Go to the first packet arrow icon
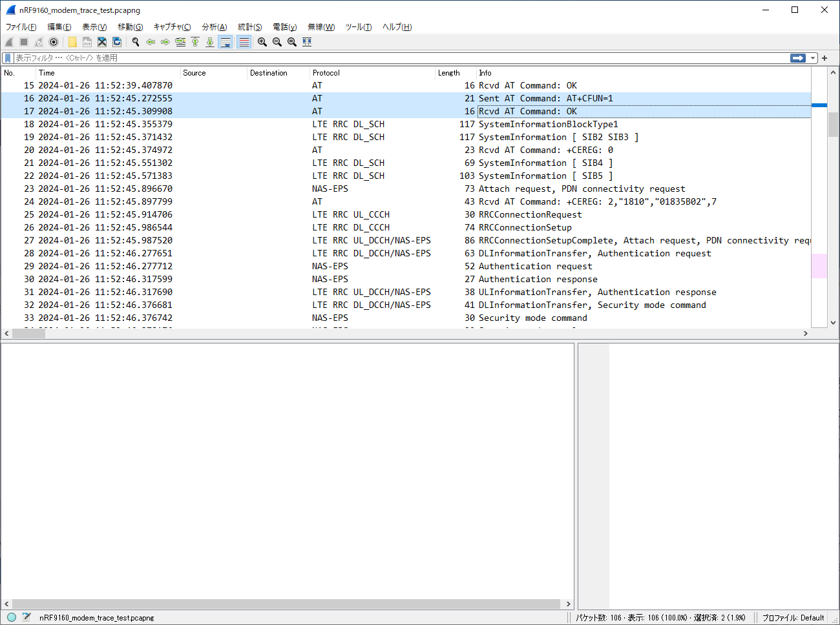Viewport: 840px width, 625px height. point(195,42)
